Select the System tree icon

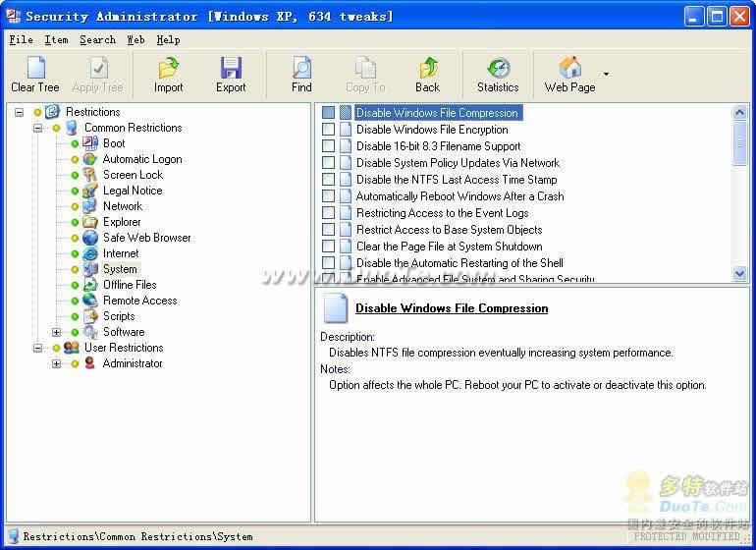tap(90, 269)
